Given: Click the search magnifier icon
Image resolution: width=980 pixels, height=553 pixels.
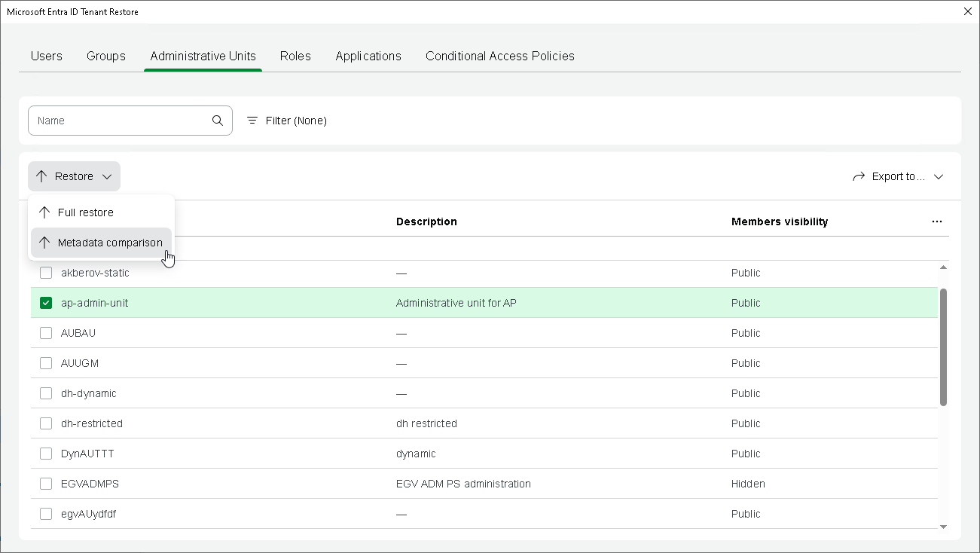Looking at the screenshot, I should pyautogui.click(x=218, y=121).
